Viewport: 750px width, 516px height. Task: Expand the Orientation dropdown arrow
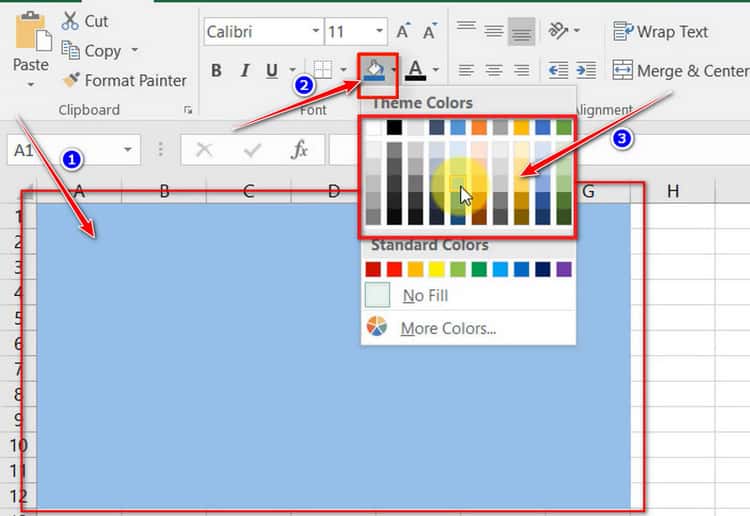click(x=577, y=31)
